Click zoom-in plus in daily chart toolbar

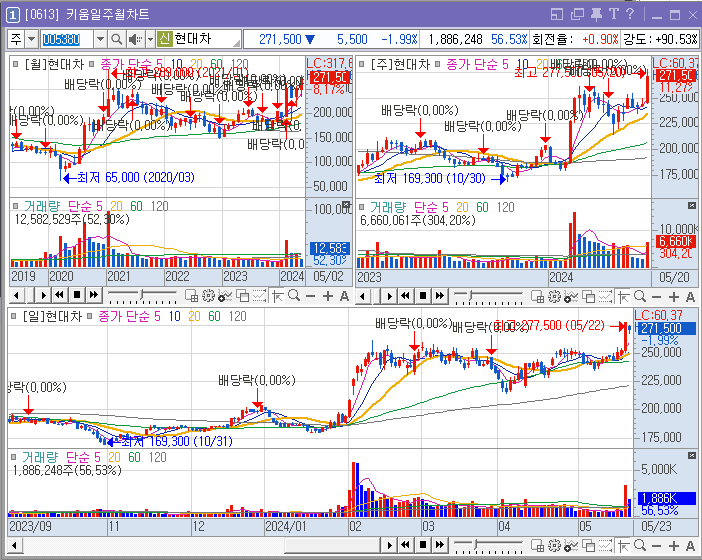tap(674, 545)
